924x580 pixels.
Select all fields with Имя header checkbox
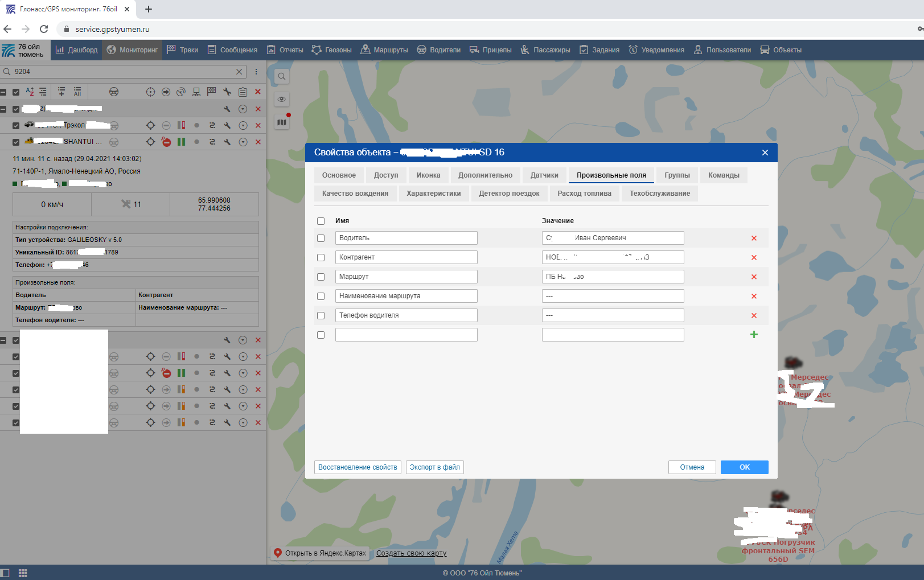point(321,221)
